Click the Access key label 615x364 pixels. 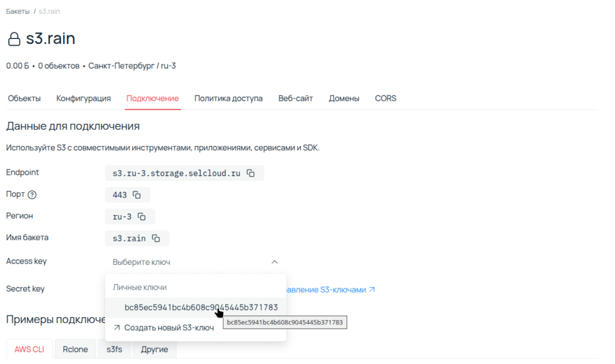pos(26,261)
